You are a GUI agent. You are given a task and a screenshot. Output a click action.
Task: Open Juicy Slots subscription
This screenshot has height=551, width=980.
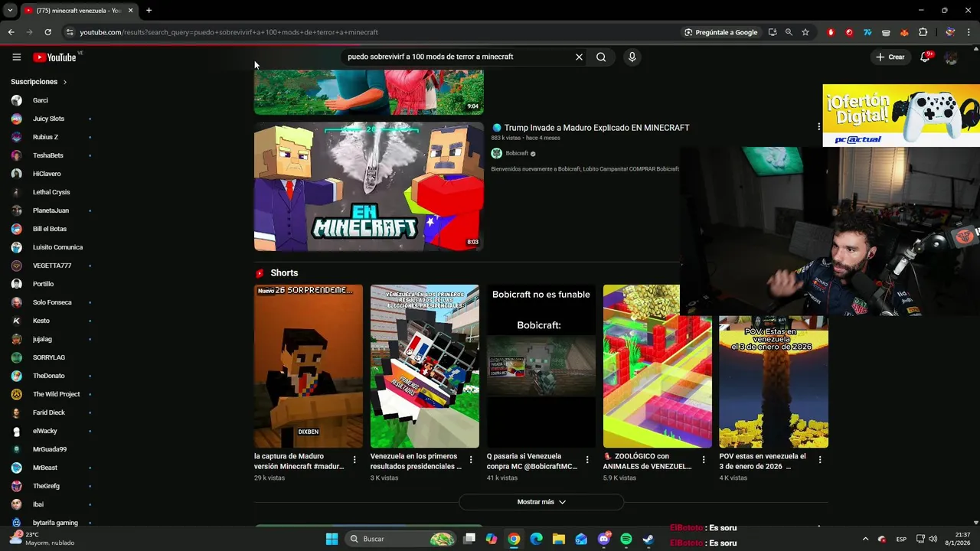tap(51, 119)
